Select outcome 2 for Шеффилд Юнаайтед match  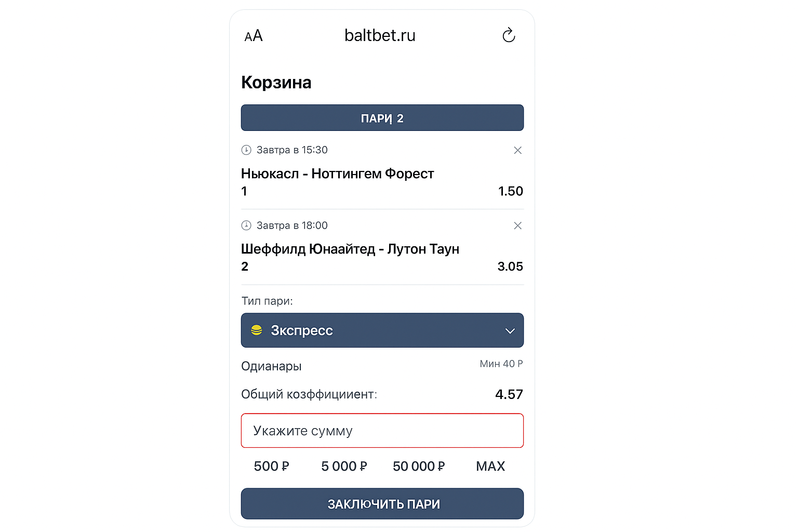(x=245, y=267)
